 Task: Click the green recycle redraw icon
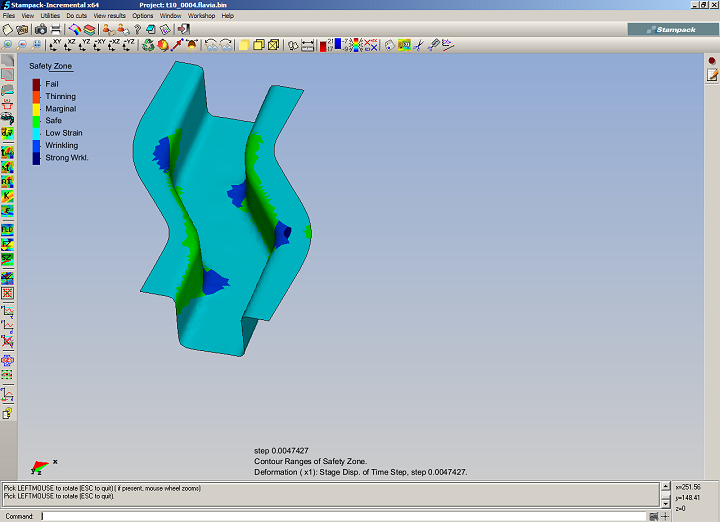pyautogui.click(x=148, y=45)
